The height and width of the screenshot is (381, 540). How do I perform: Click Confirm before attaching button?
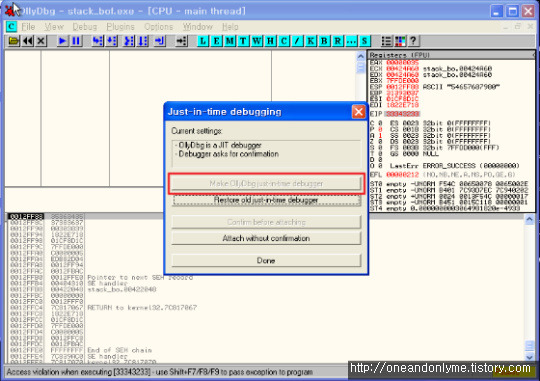266,222
